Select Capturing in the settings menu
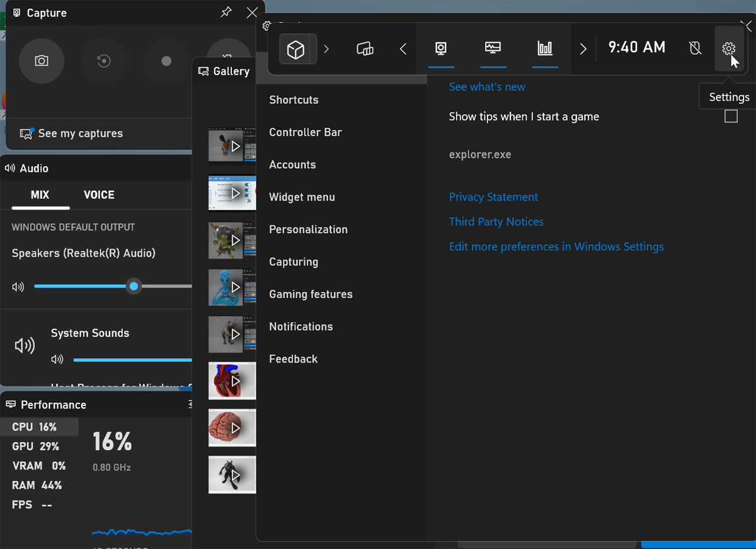 tap(294, 261)
